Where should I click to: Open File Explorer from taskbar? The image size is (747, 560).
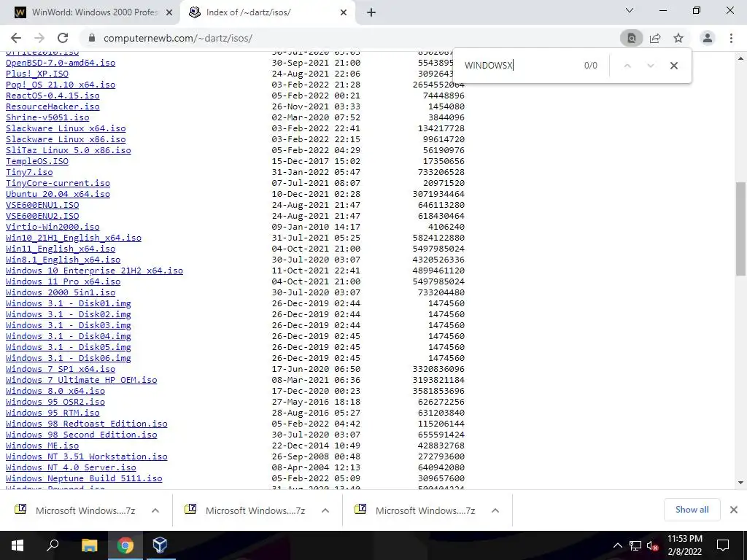89,545
